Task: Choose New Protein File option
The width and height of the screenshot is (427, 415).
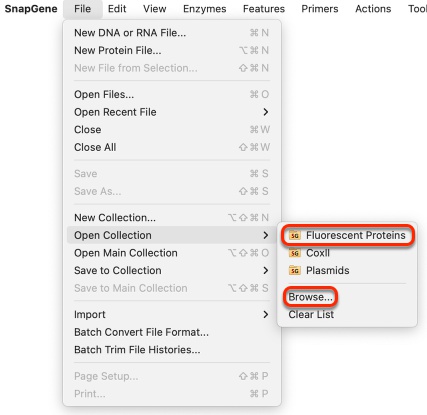Action: coord(171,50)
